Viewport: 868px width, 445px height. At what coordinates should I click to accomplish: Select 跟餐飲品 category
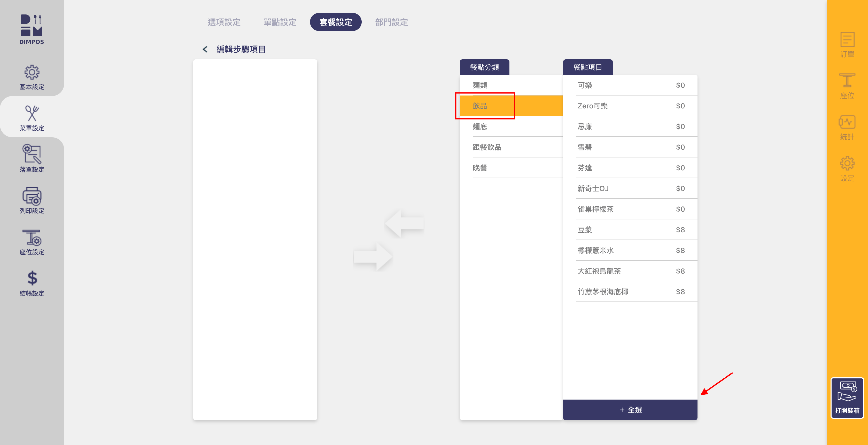pos(487,147)
